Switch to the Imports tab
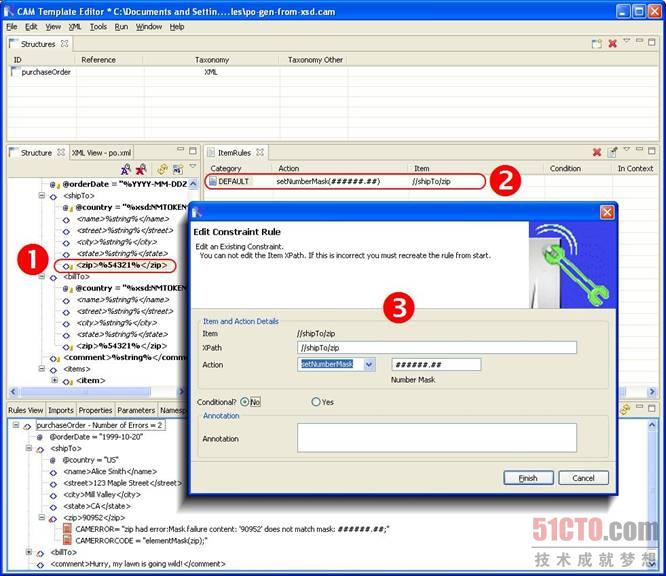The image size is (666, 576). pos(61,410)
